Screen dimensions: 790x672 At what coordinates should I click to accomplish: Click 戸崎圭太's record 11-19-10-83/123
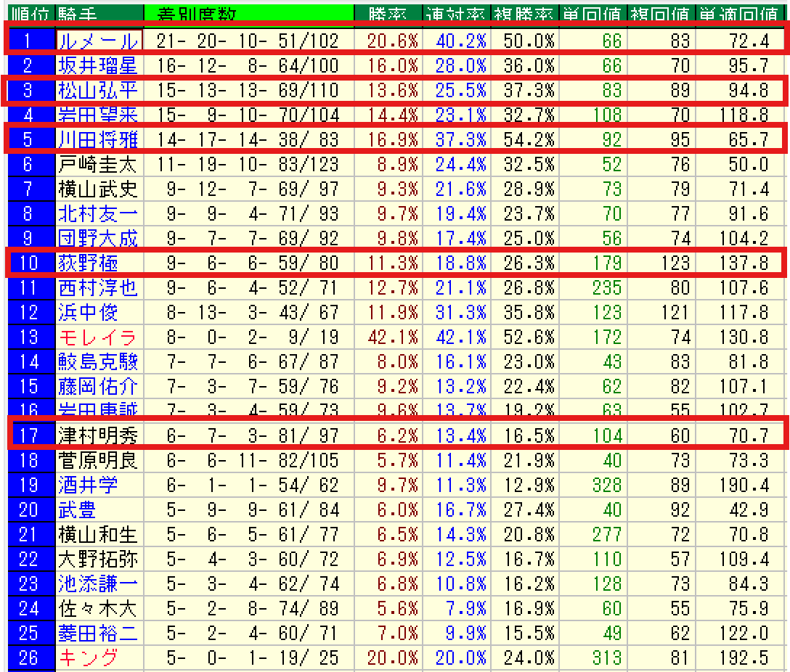point(247,164)
